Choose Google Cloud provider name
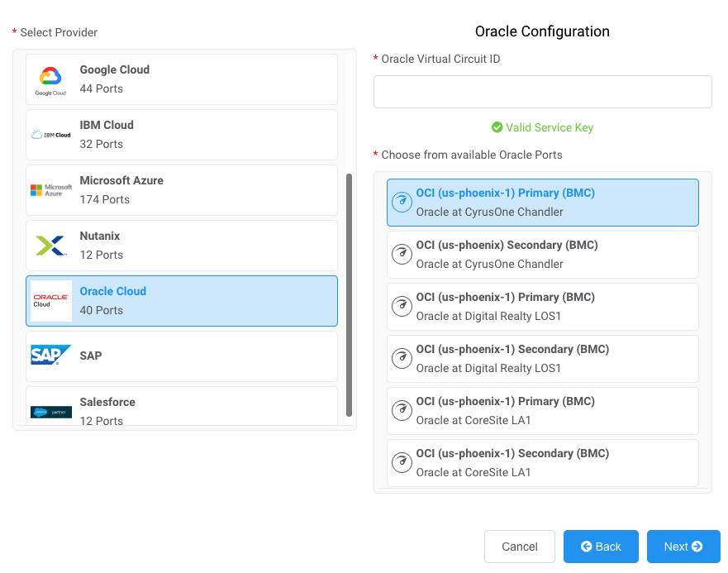The width and height of the screenshot is (728, 573). tap(115, 69)
